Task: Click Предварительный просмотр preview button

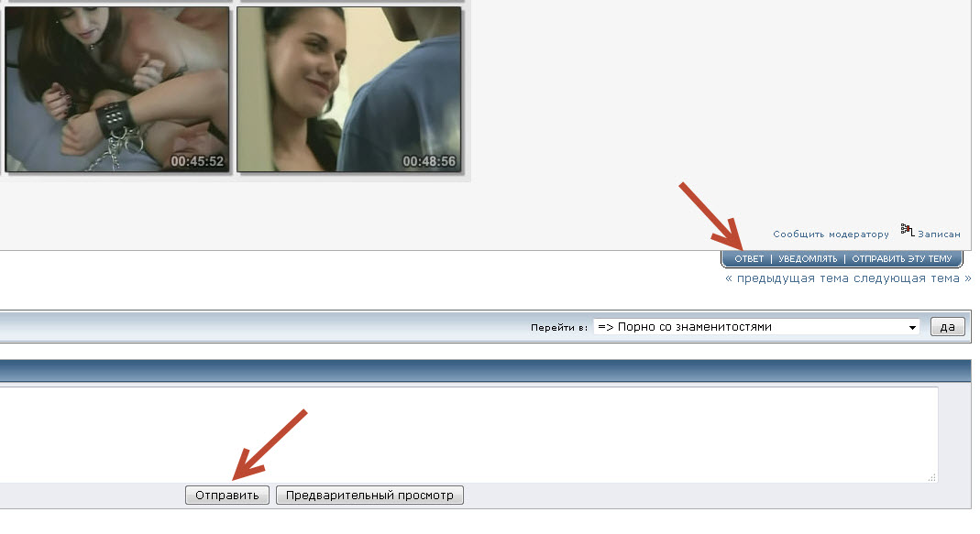Action: tap(369, 496)
